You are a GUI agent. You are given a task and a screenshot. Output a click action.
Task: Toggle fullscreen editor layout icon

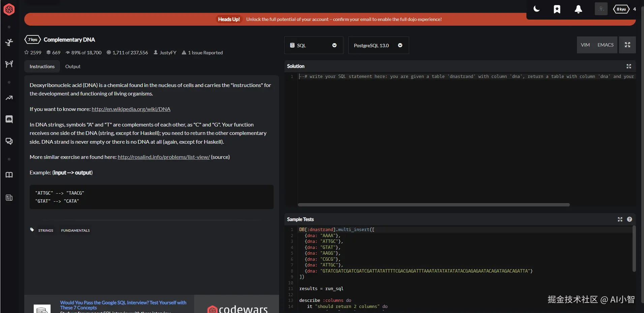627,45
